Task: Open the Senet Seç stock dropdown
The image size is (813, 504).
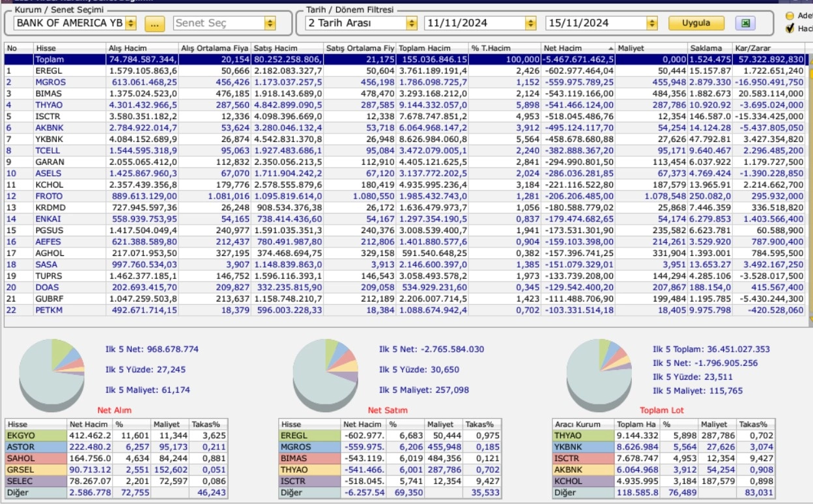Action: 270,23
